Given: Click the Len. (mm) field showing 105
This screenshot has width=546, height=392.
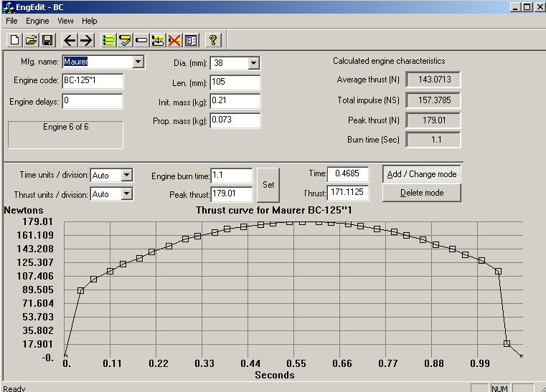Looking at the screenshot, I should 235,82.
